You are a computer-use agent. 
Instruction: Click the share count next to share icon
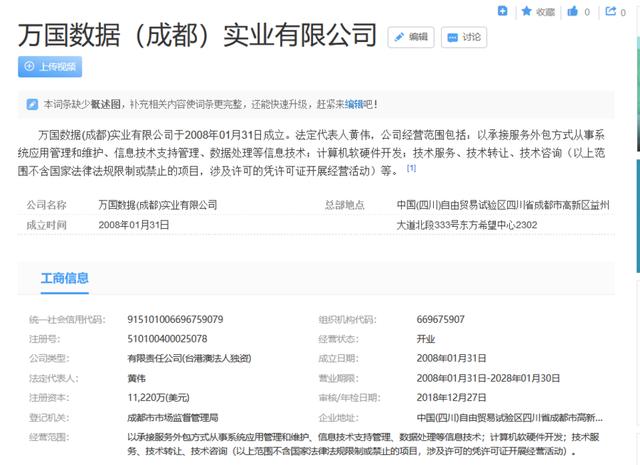(623, 13)
